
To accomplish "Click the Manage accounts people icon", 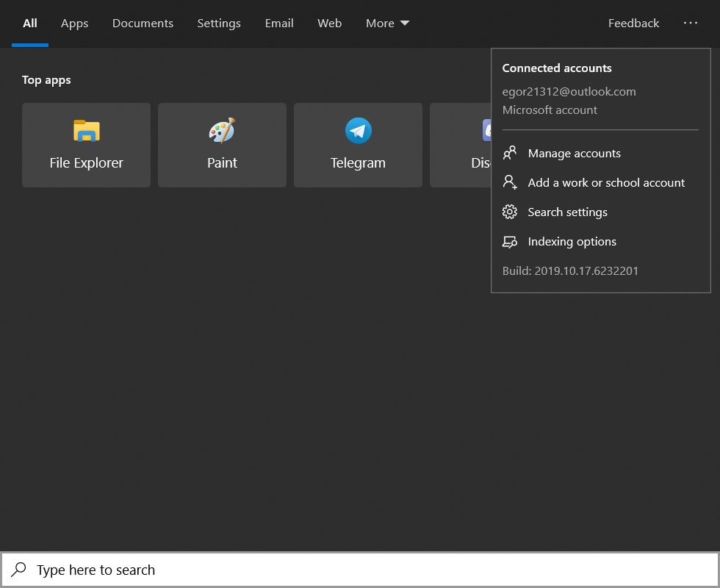I will (510, 153).
